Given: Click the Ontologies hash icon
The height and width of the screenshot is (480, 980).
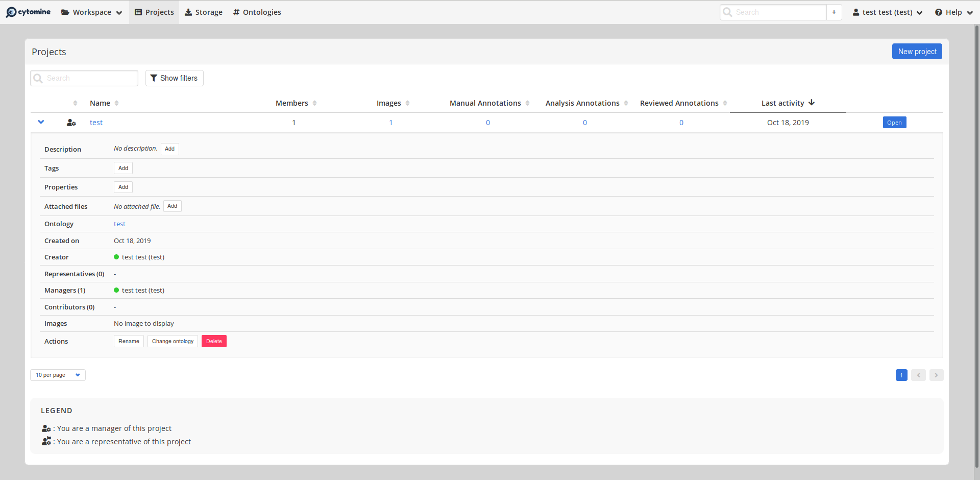Looking at the screenshot, I should pos(235,12).
